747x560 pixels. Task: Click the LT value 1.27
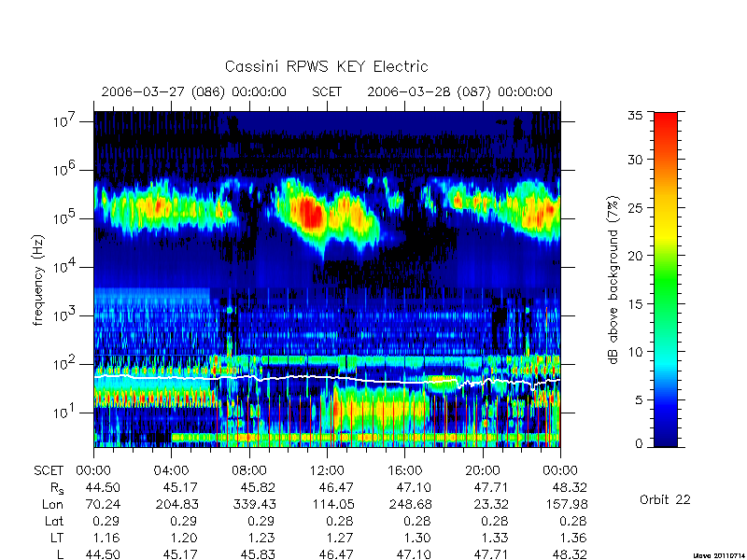[340, 538]
